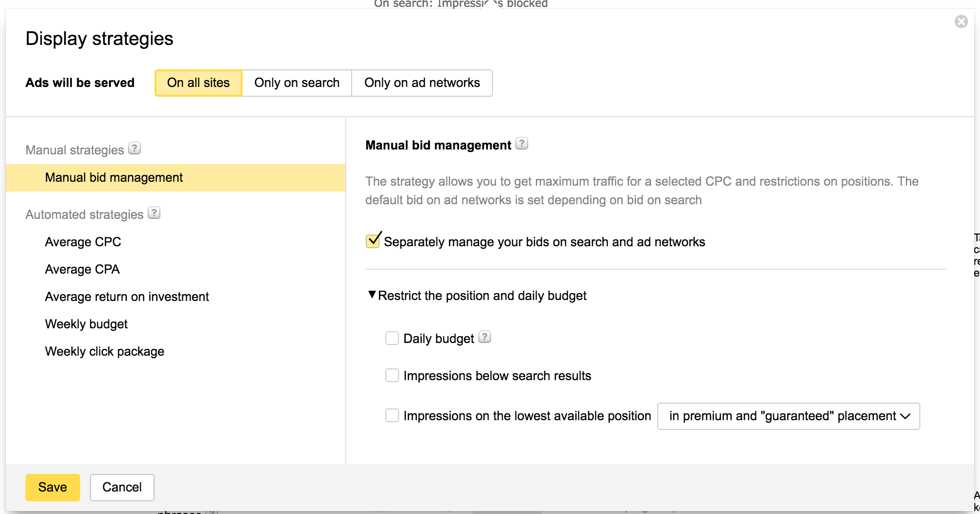This screenshot has height=514, width=980.
Task: Close the Display strategies dialog
Action: [x=961, y=21]
